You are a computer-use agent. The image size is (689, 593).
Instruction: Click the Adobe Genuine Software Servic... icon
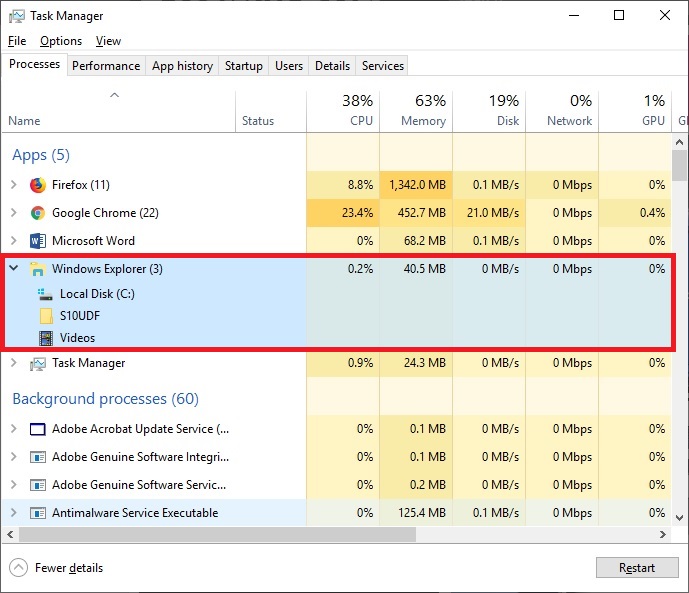click(x=38, y=485)
